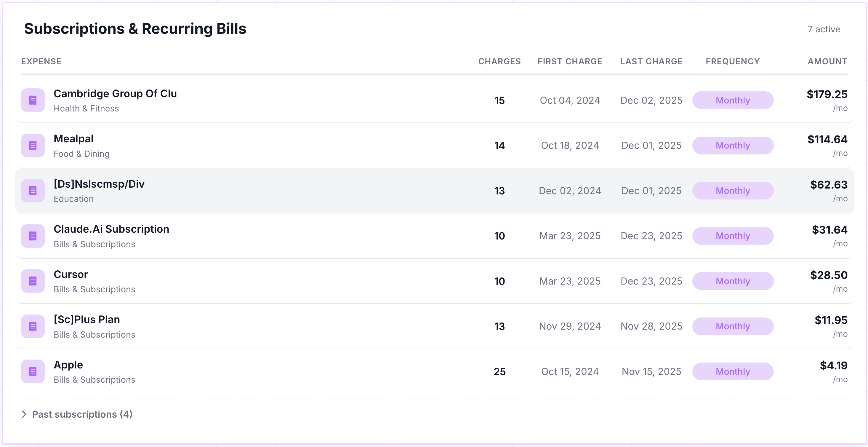The height and width of the screenshot is (447, 868).
Task: Click the Apple subscription receipt icon
Action: [33, 371]
